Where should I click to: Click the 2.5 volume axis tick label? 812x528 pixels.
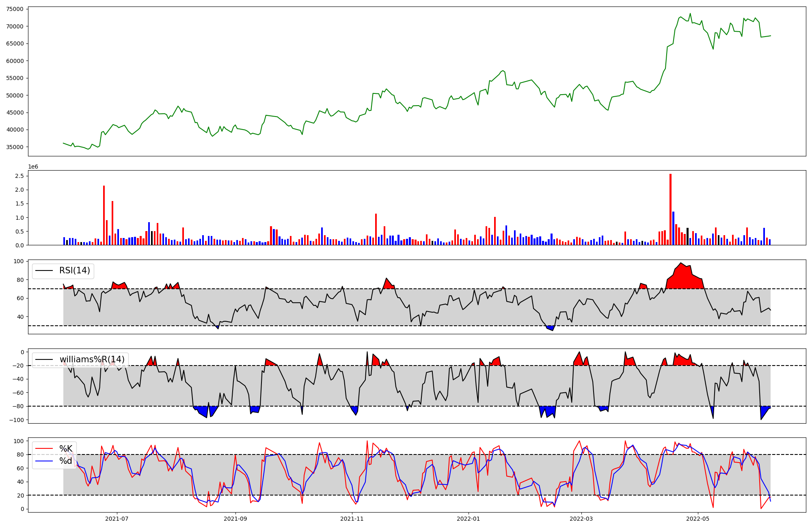(19, 176)
